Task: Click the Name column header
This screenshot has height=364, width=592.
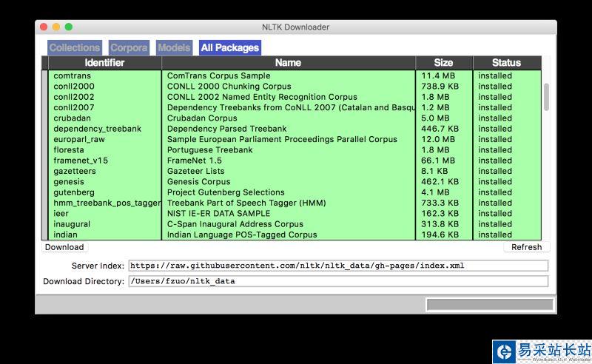Action: tap(288, 63)
